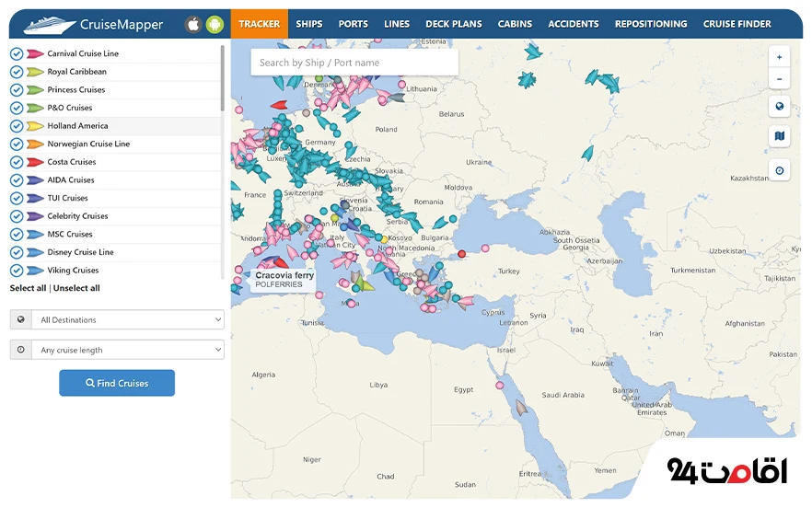The height and width of the screenshot is (508, 812).
Task: Click the AIDA Cruises ship icon in list
Action: pos(35,180)
